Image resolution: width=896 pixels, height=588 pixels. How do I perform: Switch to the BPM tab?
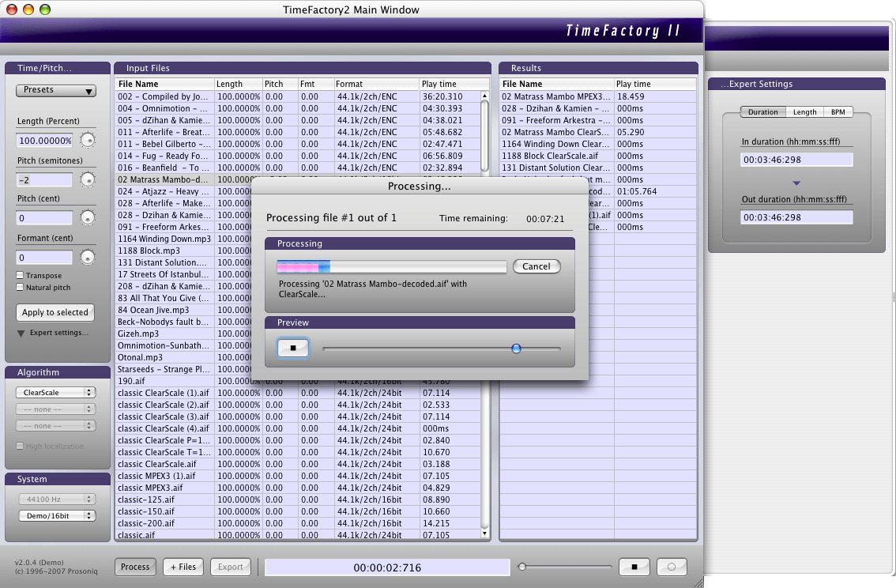[x=838, y=112]
